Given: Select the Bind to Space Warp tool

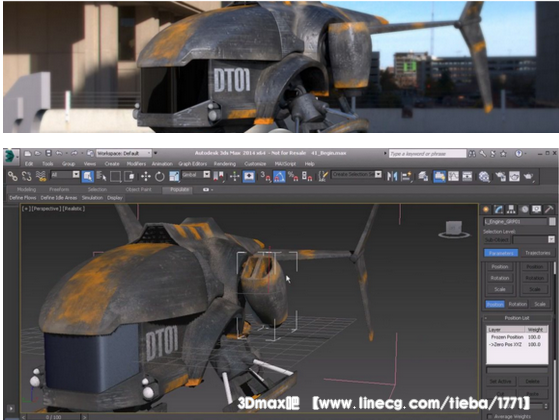Looking at the screenshot, I should coord(41,176).
